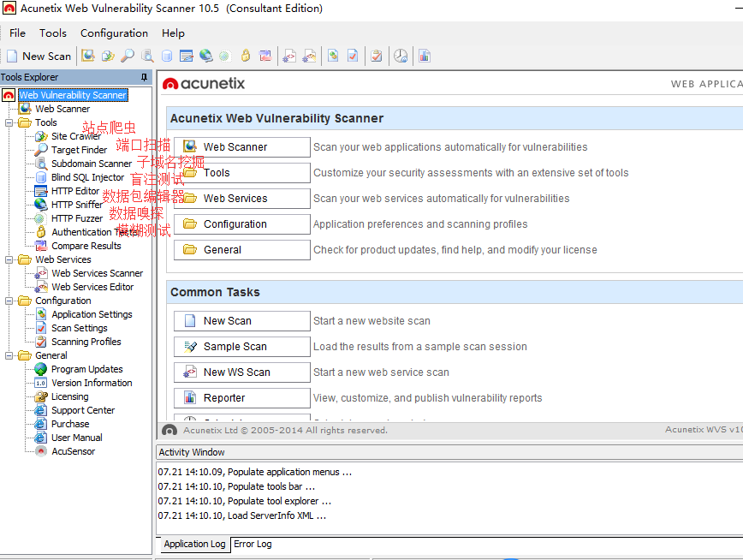Select Target Finder in the tree
This screenshot has width=743, height=560.
(x=79, y=151)
